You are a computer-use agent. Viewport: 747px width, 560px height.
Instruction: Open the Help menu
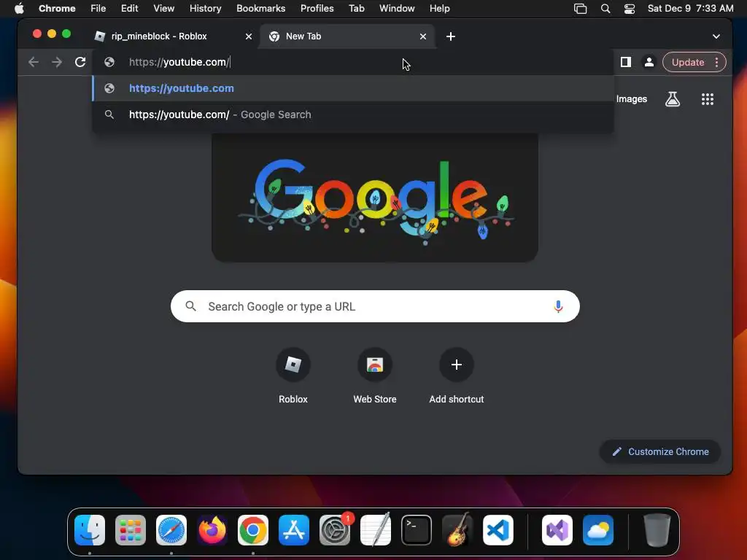(439, 9)
